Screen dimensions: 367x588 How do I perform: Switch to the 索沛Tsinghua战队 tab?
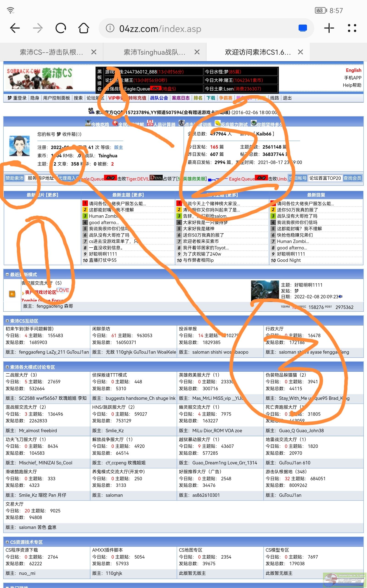154,52
